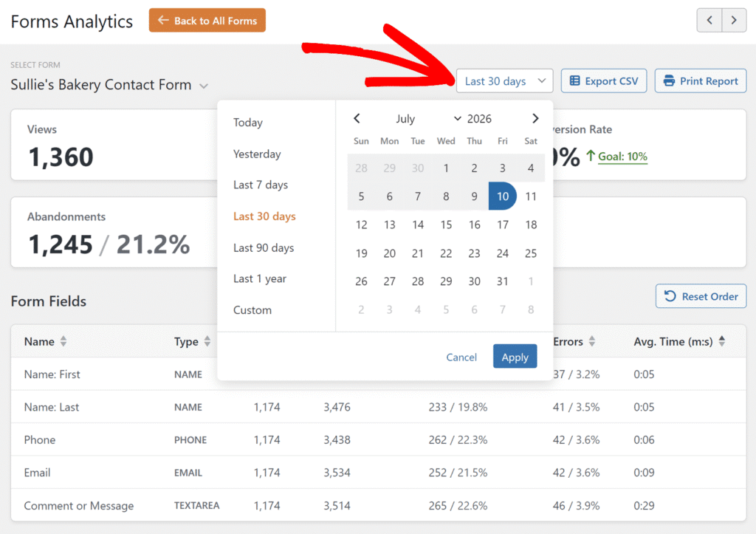Viewport: 756px width, 534px height.
Task: Open the Goal: 10% link
Action: tap(622, 157)
